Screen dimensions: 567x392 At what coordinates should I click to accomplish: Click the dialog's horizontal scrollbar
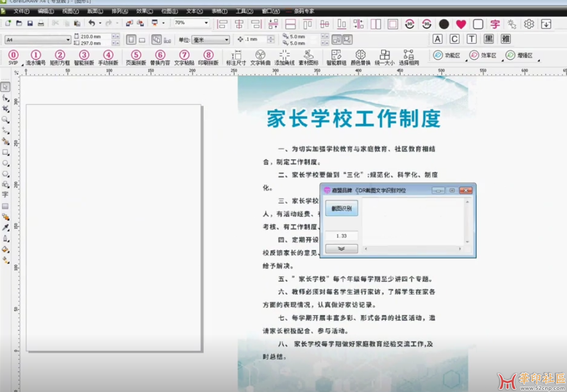413,249
